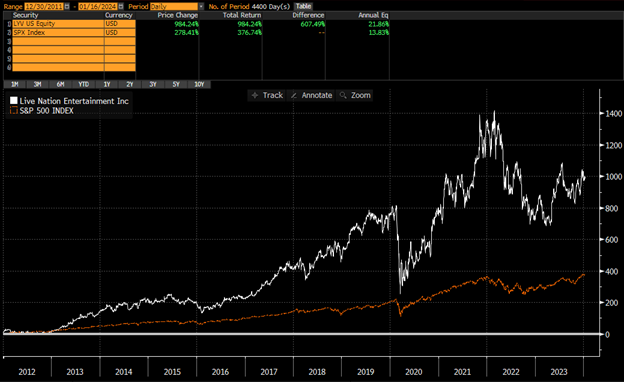Click the 2020 label on the time axis
This screenshot has height=382, width=624.
414,372
